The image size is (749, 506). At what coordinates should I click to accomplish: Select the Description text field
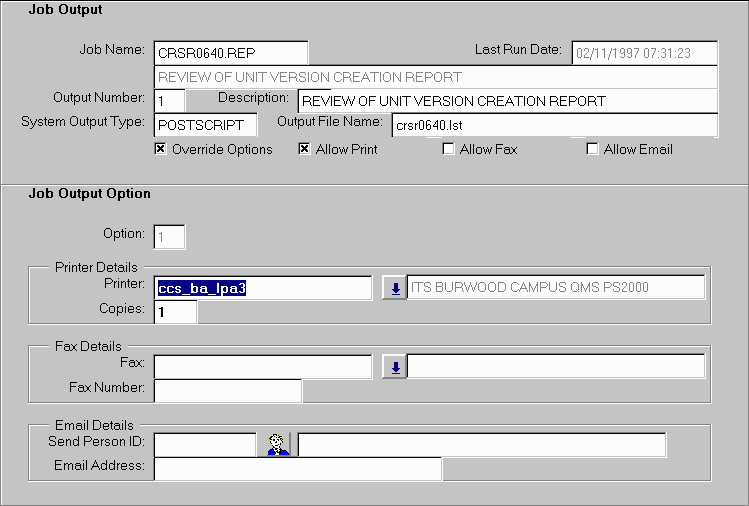(x=507, y=100)
